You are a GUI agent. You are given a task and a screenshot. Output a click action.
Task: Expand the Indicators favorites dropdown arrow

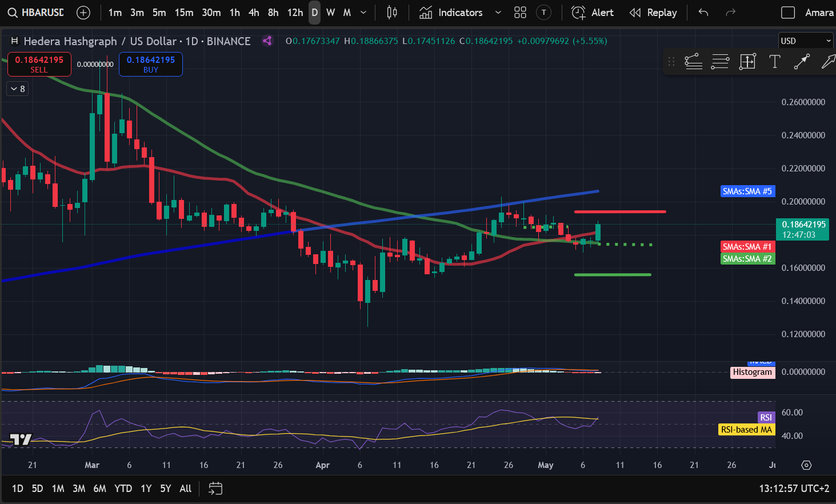pyautogui.click(x=498, y=13)
